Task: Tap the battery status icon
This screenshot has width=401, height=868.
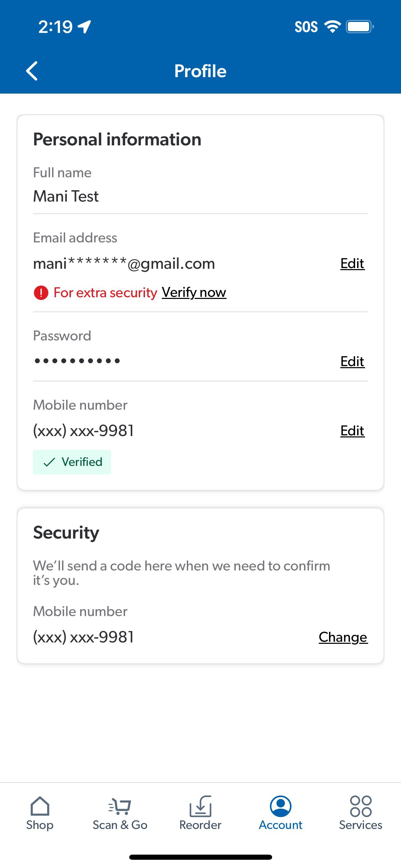Action: click(360, 27)
